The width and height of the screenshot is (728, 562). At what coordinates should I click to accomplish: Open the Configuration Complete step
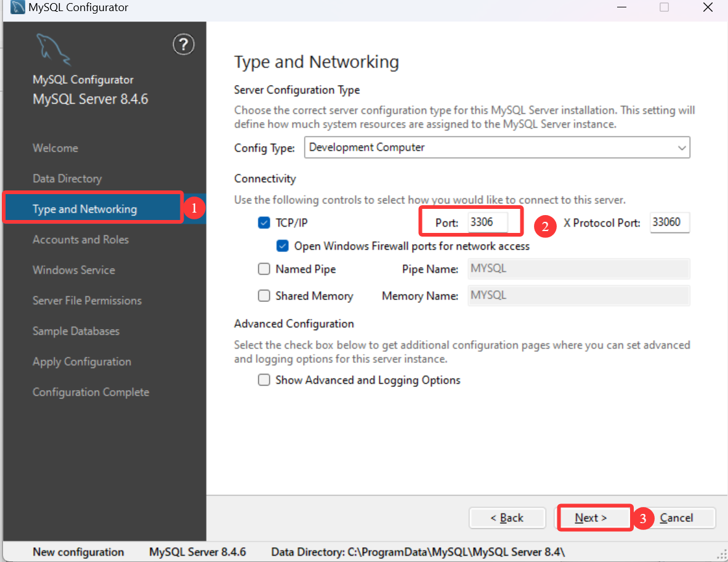tap(91, 393)
